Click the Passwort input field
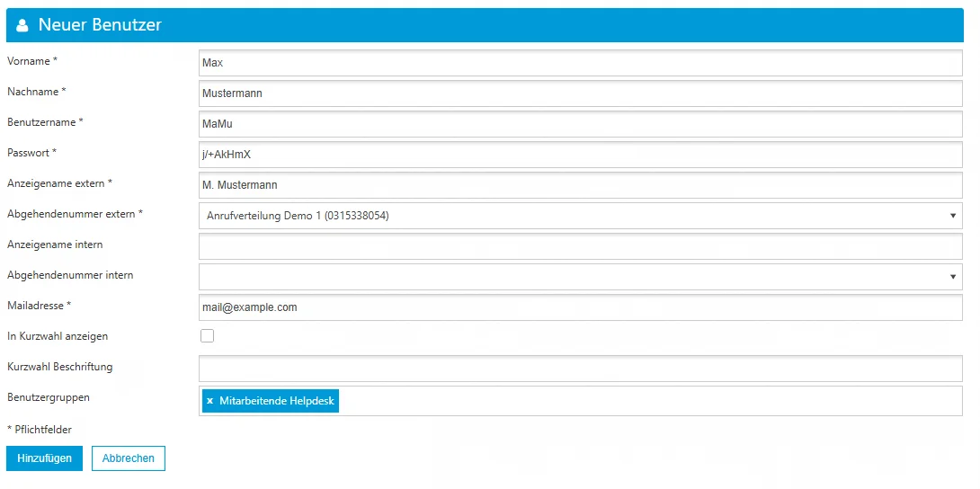 tap(580, 155)
